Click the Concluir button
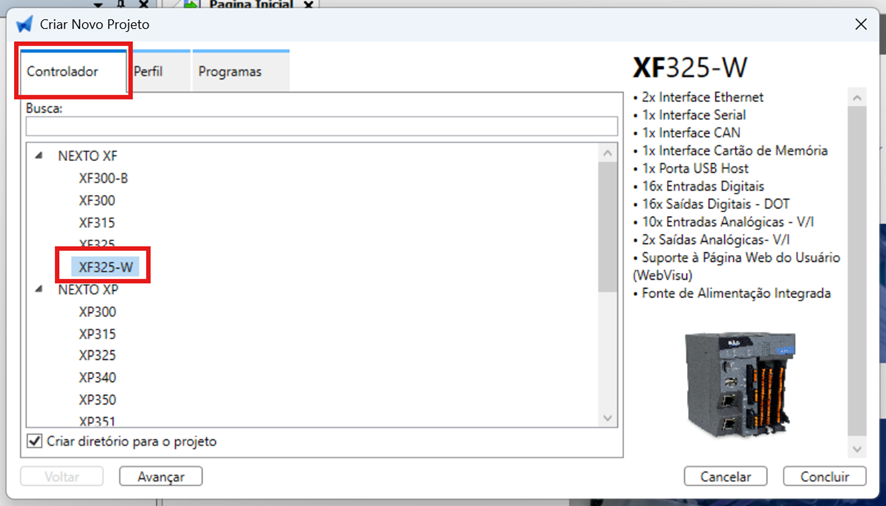Viewport: 886px width, 506px height. [x=824, y=477]
